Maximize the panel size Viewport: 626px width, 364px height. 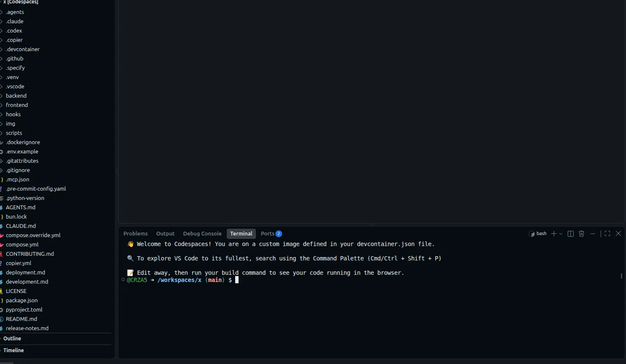click(607, 233)
